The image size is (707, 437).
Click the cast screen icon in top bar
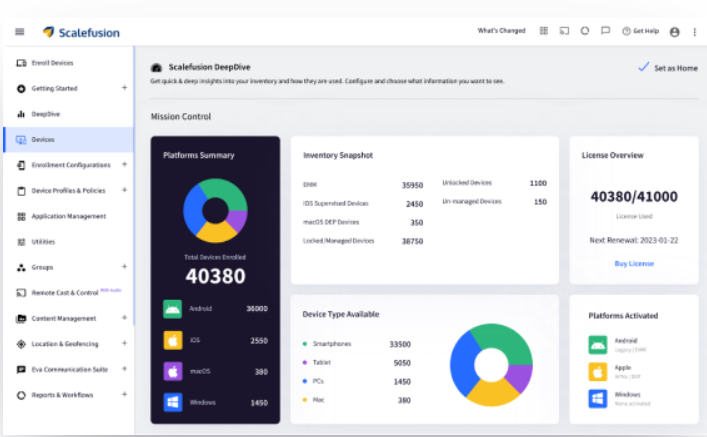[564, 31]
